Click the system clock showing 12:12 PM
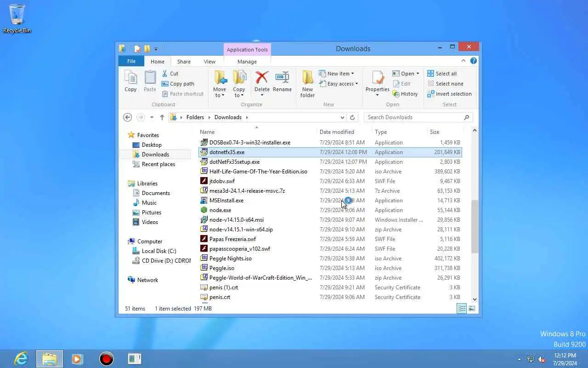The height and width of the screenshot is (368, 588). [x=565, y=356]
